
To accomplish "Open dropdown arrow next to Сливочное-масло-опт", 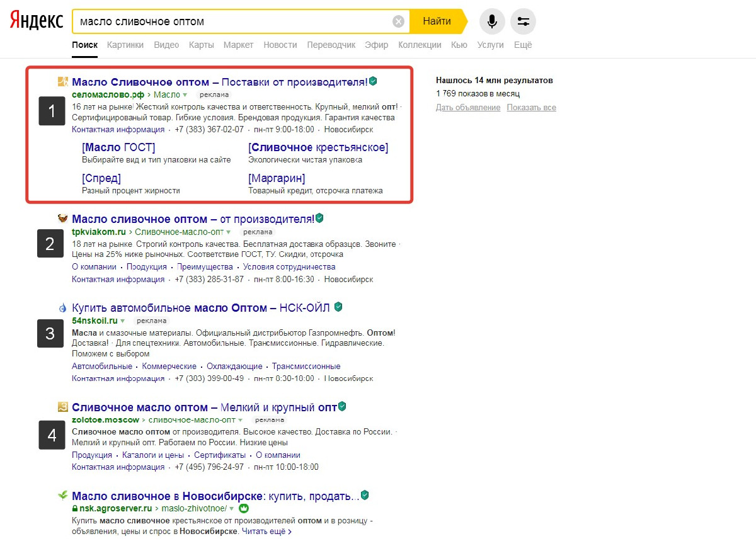I will coord(228,232).
